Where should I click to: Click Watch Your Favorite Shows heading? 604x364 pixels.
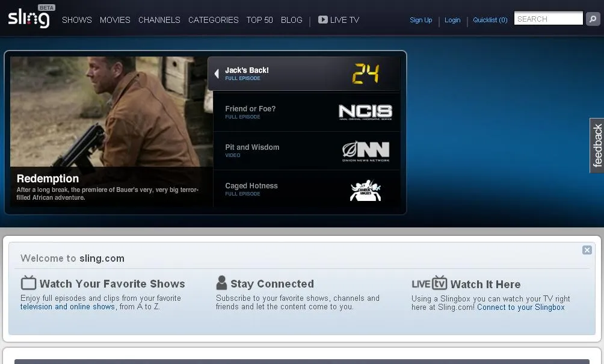[x=112, y=284]
